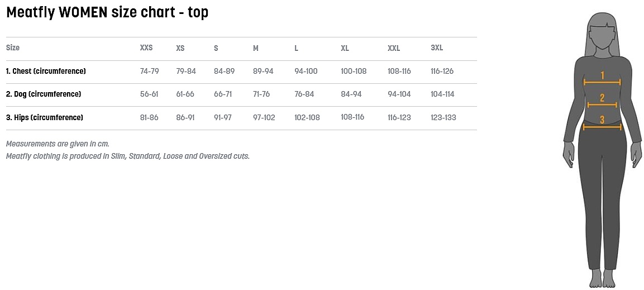Image resolution: width=644 pixels, height=290 pixels.
Task: Click the woman figure's head
Action: 602,35
